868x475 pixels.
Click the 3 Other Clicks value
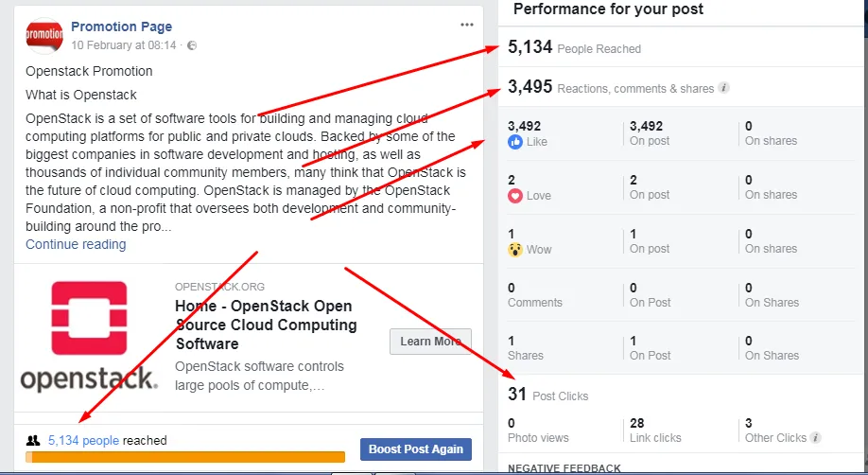click(x=749, y=424)
